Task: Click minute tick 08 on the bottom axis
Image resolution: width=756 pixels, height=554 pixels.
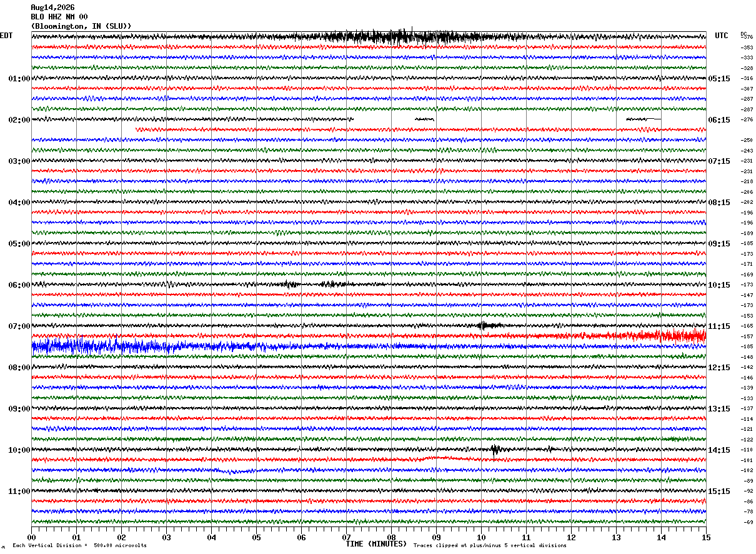Action: pyautogui.click(x=391, y=537)
